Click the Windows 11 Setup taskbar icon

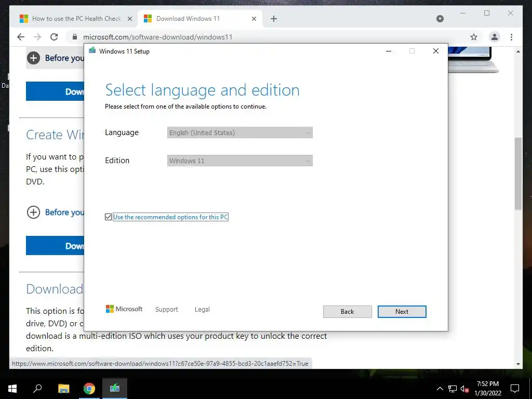click(x=115, y=388)
